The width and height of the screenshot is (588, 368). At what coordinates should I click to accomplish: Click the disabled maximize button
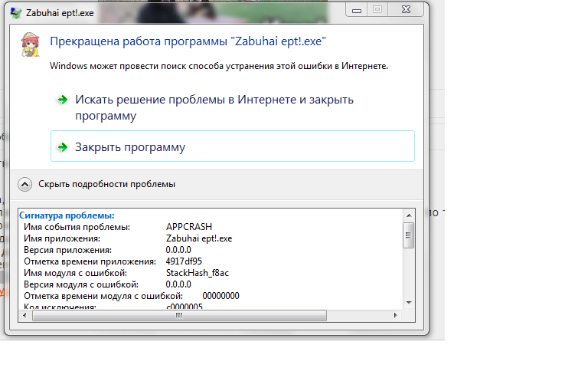pyautogui.click(x=377, y=10)
